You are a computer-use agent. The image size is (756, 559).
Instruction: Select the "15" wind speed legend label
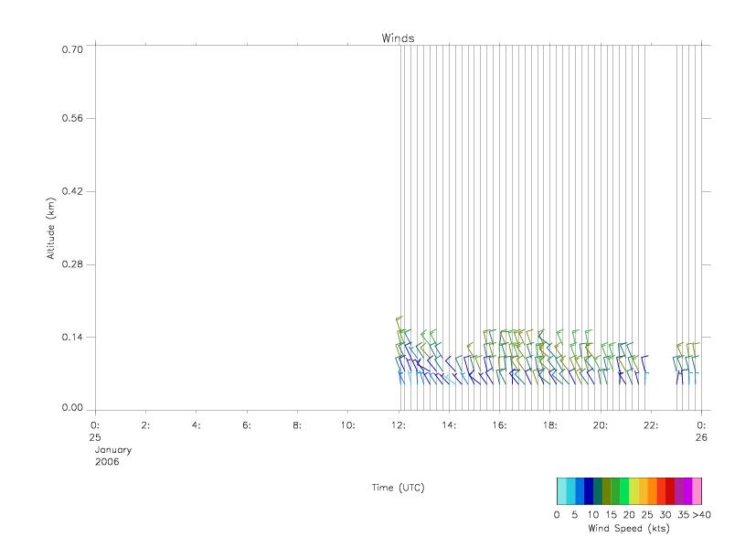(x=611, y=514)
